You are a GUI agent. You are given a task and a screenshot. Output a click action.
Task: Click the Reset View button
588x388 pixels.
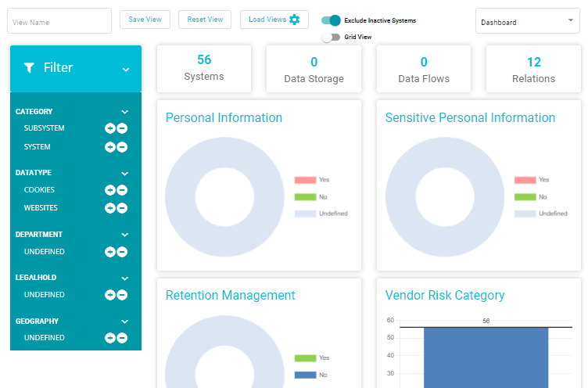click(x=205, y=20)
